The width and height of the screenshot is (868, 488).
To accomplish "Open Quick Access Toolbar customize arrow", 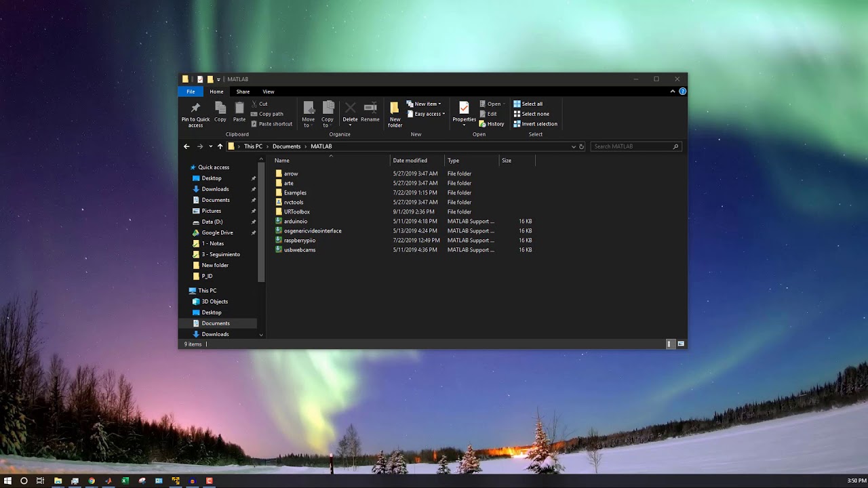I will pos(218,79).
